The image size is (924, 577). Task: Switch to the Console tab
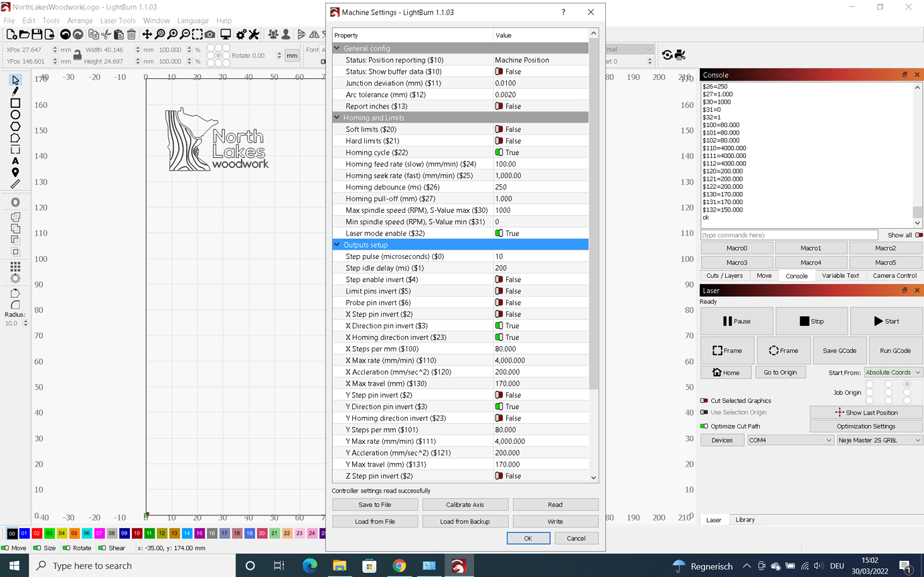click(797, 275)
